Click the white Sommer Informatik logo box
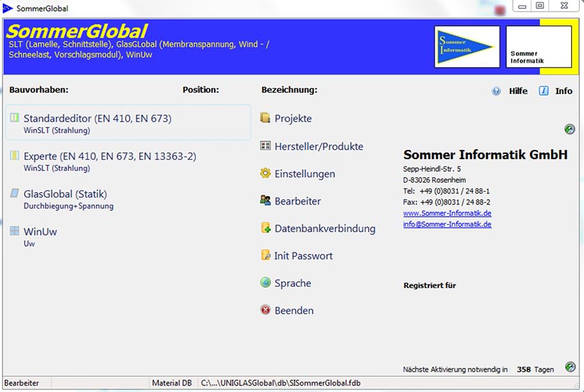The width and height of the screenshot is (584, 392). (539, 47)
